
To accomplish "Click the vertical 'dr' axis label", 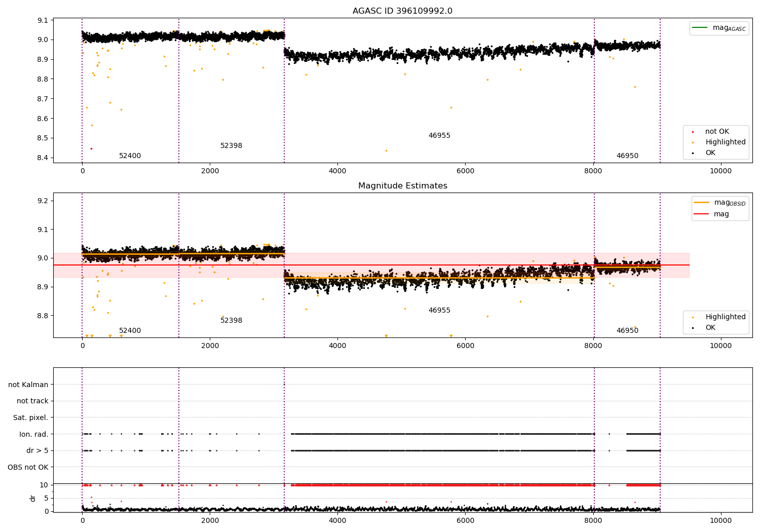I will (x=33, y=498).
